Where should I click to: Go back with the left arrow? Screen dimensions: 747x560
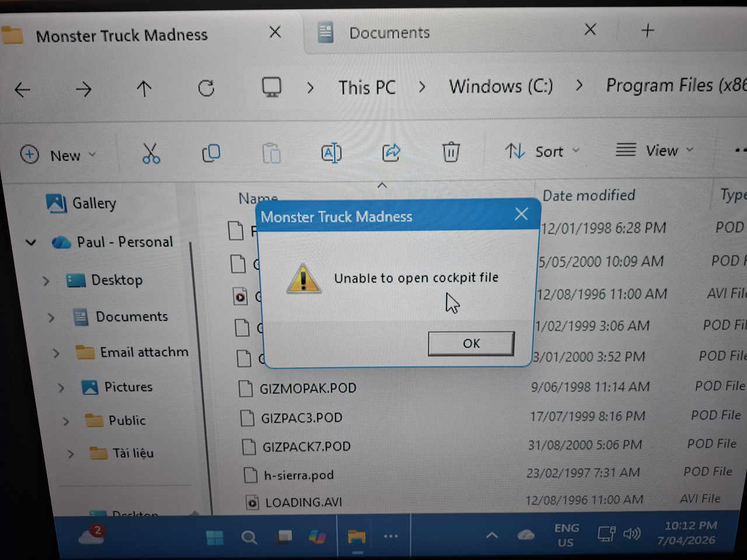click(23, 90)
